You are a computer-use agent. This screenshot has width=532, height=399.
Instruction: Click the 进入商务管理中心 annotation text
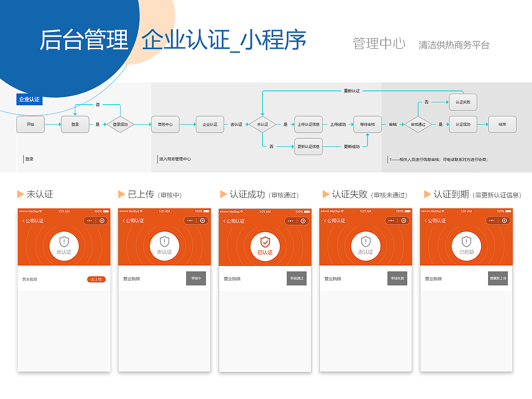[175, 159]
